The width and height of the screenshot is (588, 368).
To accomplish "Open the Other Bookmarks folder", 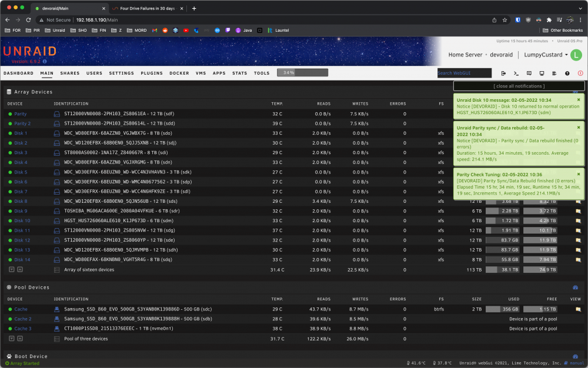I will click(563, 31).
